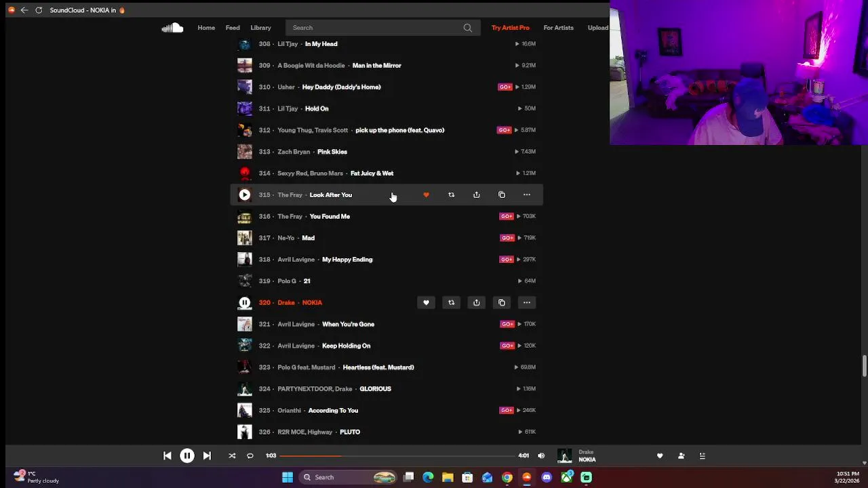Screen dimensions: 868x488
Task: Select the Pink Skies track
Action: [x=332, y=152]
